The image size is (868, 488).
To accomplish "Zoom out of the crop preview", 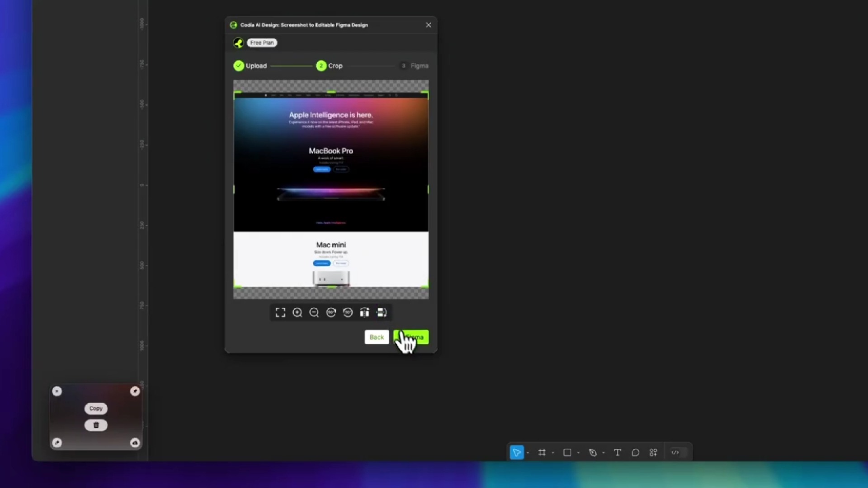I will coord(314,313).
